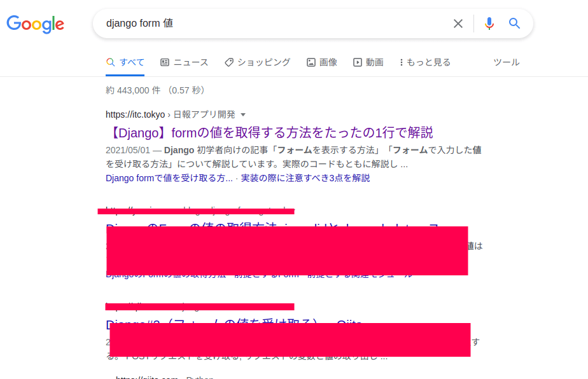
Task: Open the ショッピング tab
Action: [x=257, y=62]
